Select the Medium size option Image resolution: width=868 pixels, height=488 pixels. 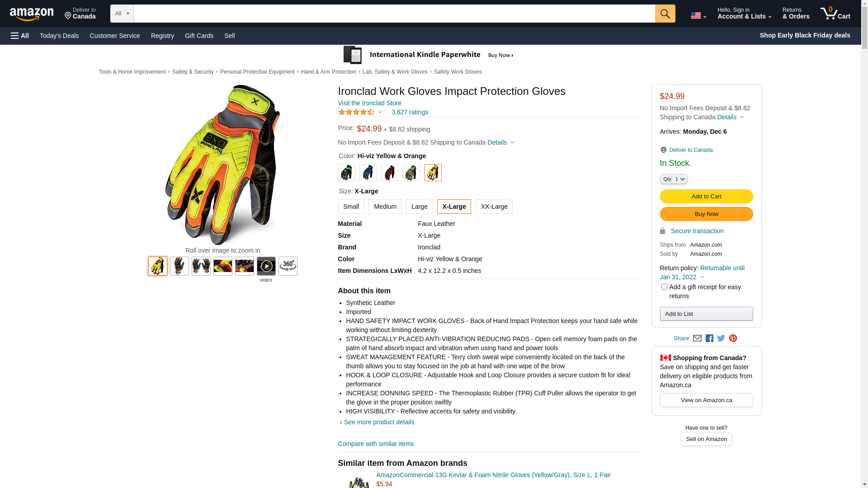point(385,206)
